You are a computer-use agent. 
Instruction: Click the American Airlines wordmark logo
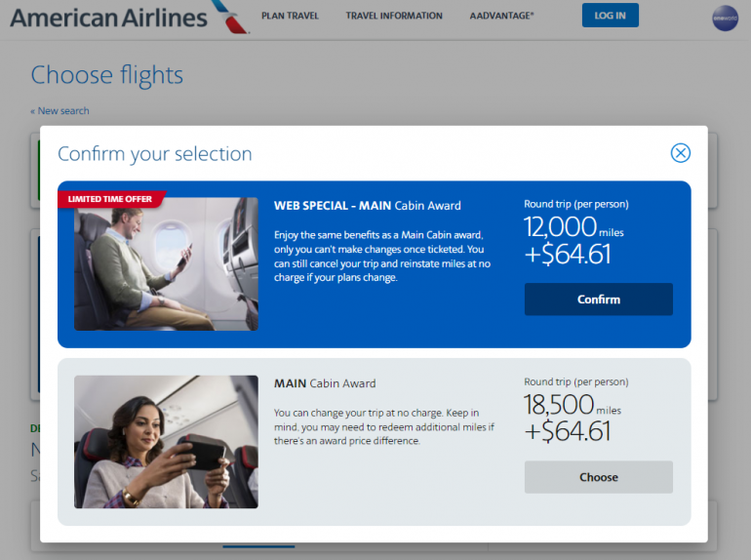pyautogui.click(x=108, y=18)
